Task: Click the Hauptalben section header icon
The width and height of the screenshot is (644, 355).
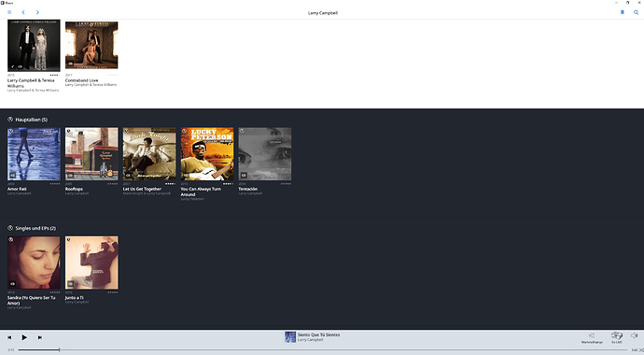Action: click(x=10, y=120)
